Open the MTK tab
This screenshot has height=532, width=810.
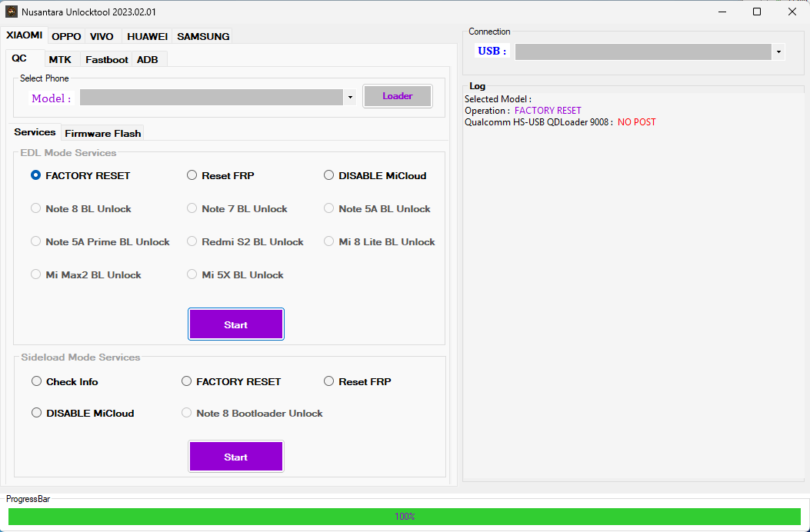[x=61, y=59]
